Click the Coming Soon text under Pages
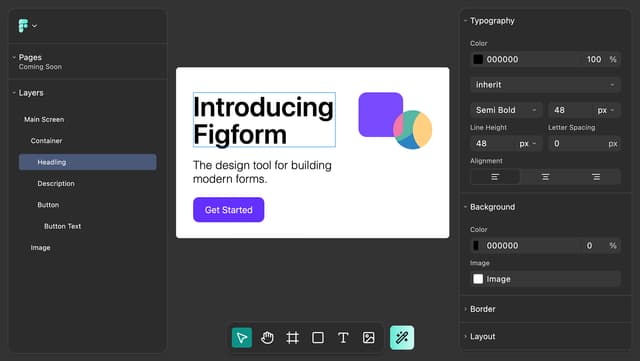This screenshot has height=361, width=640. coord(40,67)
